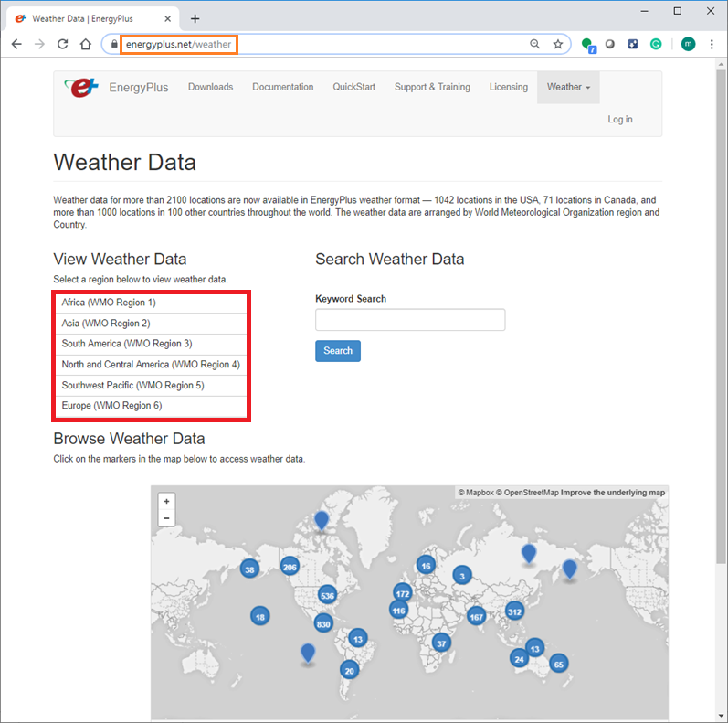Click the map cluster marker 536

click(x=327, y=595)
